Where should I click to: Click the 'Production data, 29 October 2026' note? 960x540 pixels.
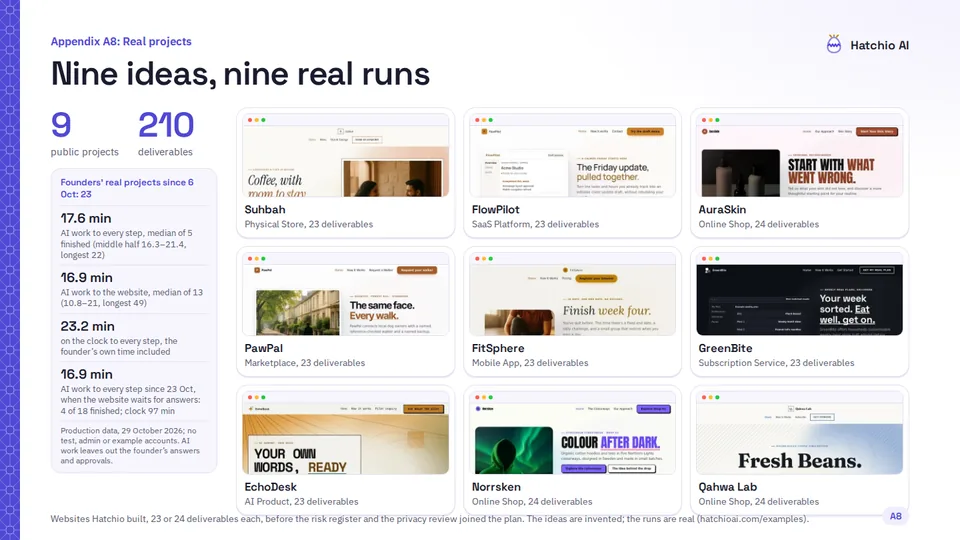130,446
